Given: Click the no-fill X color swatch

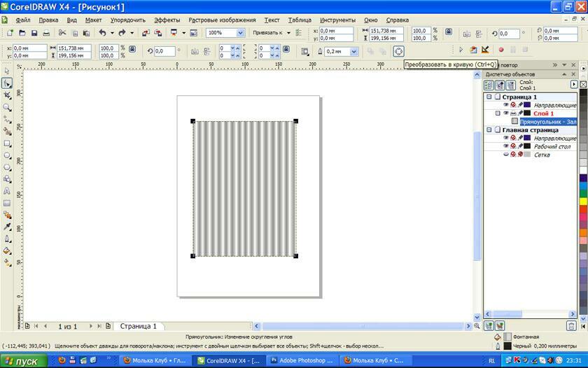Looking at the screenshot, I should tap(583, 84).
